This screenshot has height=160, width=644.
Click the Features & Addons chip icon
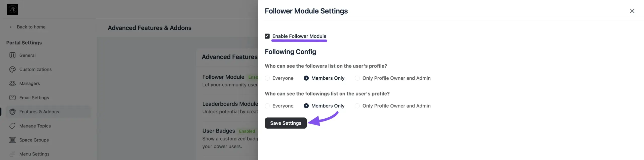point(12,112)
